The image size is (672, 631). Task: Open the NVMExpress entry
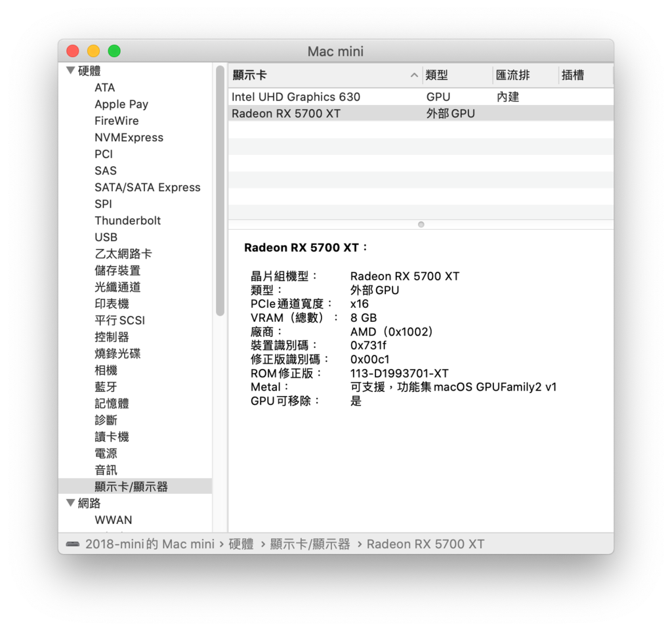(x=129, y=138)
